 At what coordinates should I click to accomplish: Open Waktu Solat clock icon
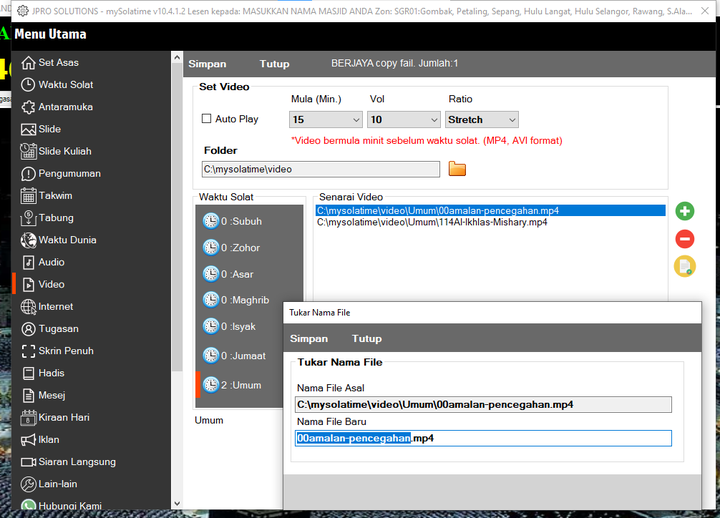[28, 84]
